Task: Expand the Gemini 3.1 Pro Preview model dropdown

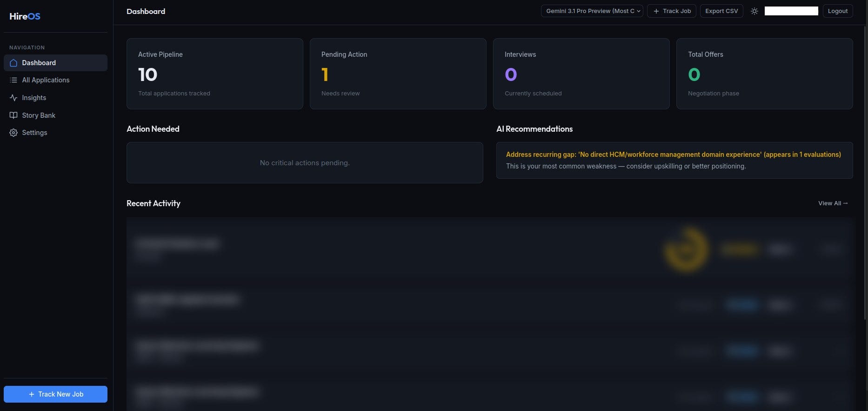Action: point(592,11)
